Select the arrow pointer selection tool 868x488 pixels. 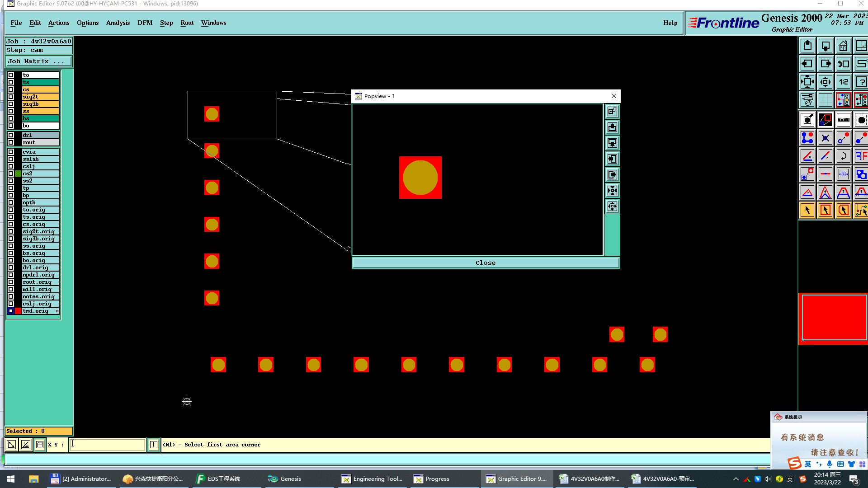[807, 210]
